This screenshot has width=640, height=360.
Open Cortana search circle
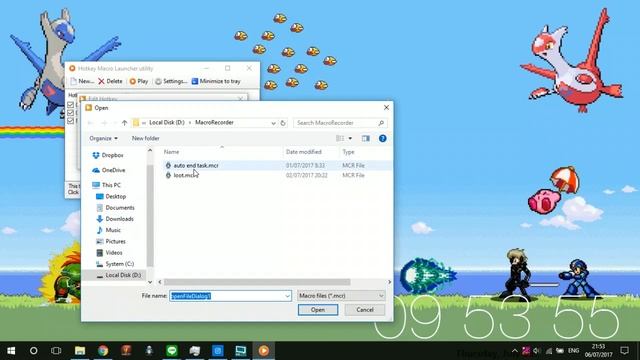pyautogui.click(x=34, y=351)
